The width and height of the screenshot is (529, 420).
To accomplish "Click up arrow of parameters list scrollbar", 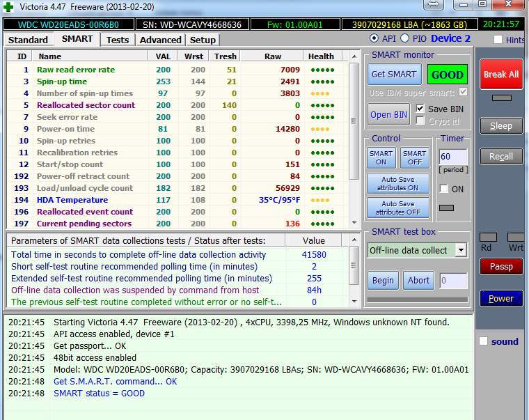I will pyautogui.click(x=354, y=240).
